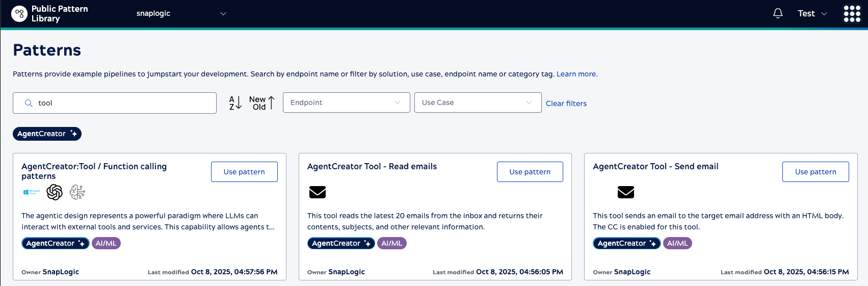The height and width of the screenshot is (286, 868).
Task: Click the SnapLogic logo icon
Action: point(19,14)
